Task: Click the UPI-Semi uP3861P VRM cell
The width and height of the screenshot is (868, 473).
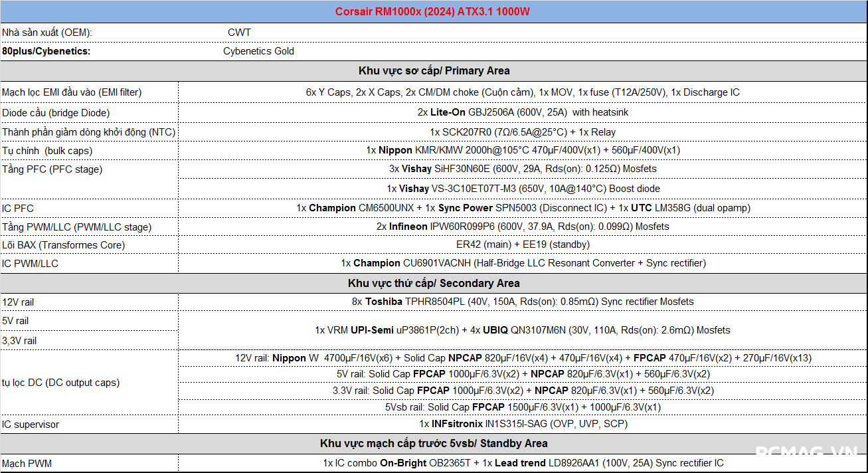Action: [523, 330]
